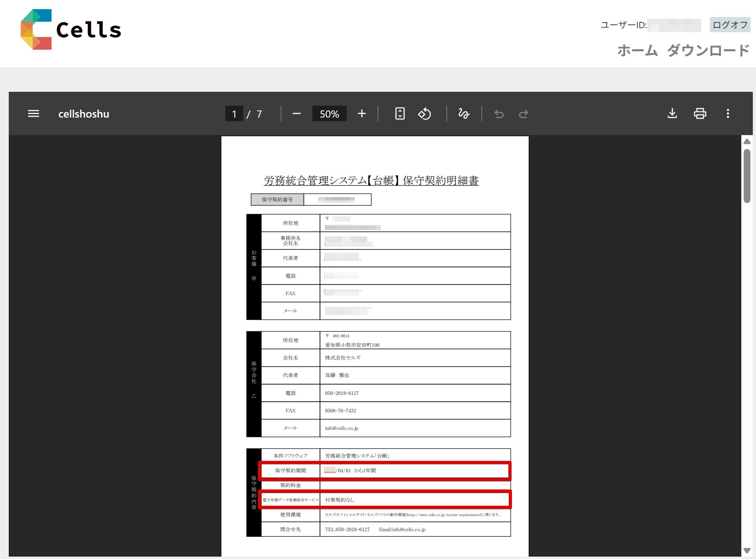Click the page number input field
Screen dimensions: 756x559
(x=234, y=114)
